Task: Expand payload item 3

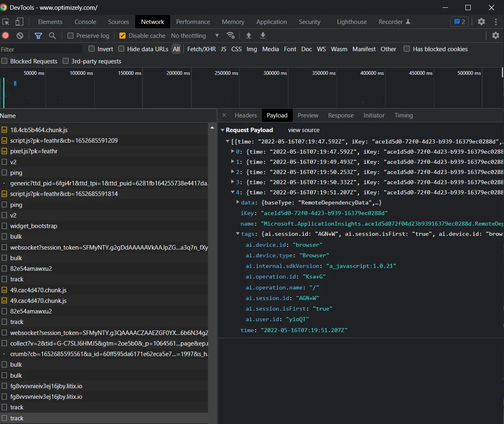Action: tap(233, 182)
